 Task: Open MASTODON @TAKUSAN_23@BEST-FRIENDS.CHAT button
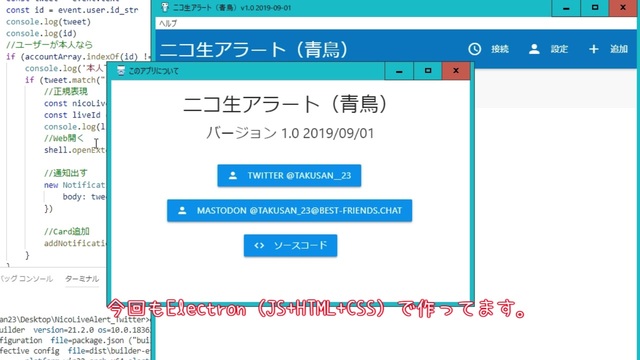click(289, 211)
